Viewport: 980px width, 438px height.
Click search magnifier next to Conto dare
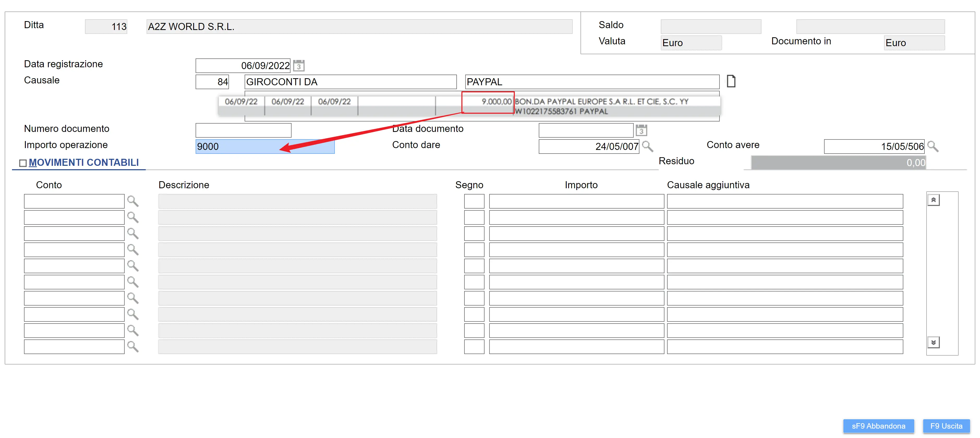(647, 146)
